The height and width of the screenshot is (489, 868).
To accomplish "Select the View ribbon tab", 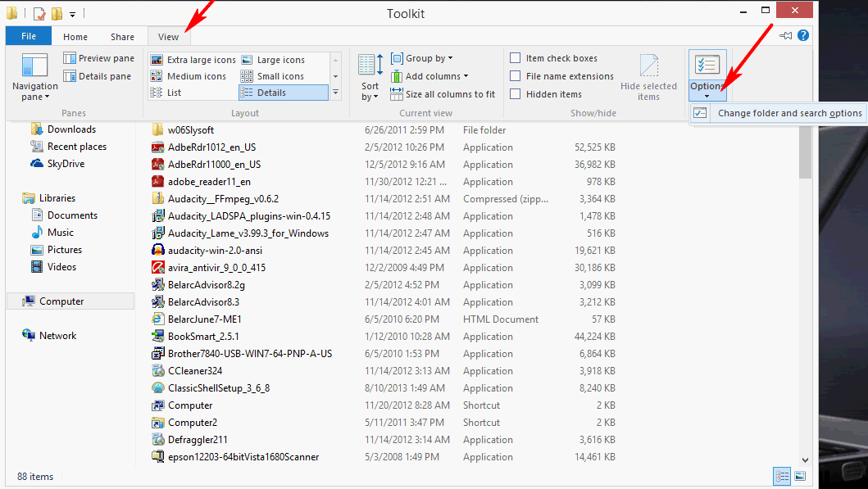I will pos(168,37).
